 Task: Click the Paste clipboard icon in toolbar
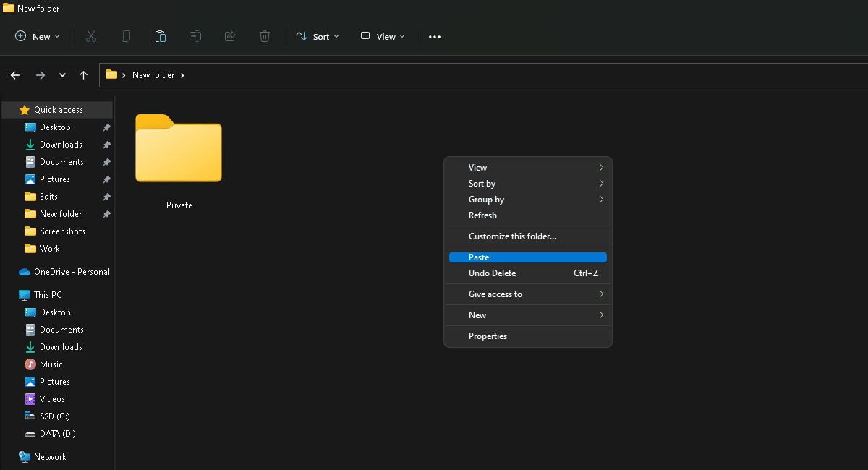(x=161, y=36)
